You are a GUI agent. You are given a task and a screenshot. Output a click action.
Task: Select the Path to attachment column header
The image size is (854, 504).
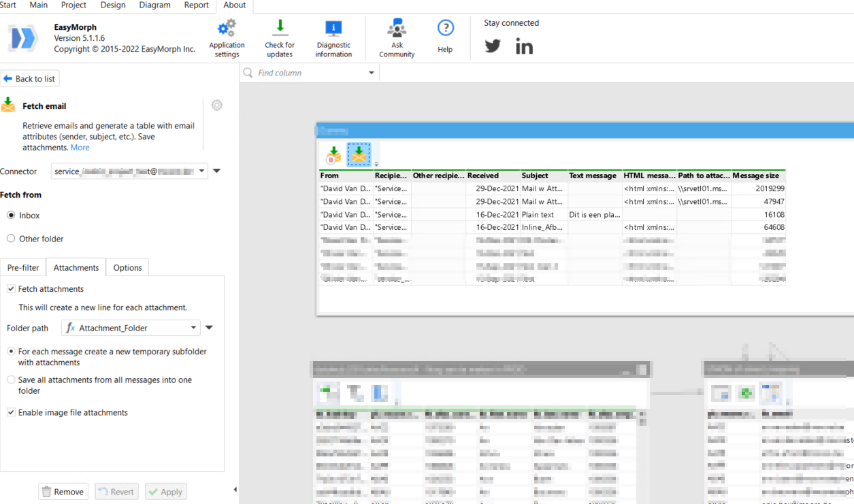[704, 175]
